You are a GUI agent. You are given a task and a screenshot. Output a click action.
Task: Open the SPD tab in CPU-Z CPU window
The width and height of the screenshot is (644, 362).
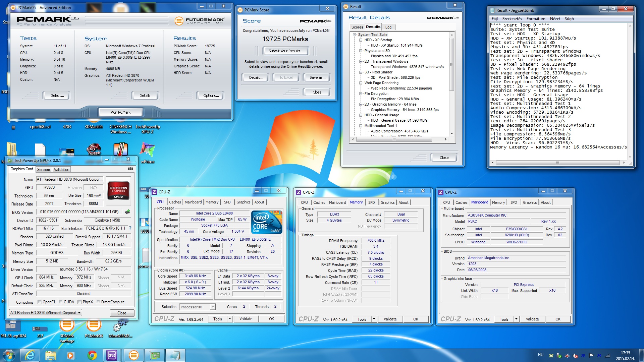click(227, 202)
